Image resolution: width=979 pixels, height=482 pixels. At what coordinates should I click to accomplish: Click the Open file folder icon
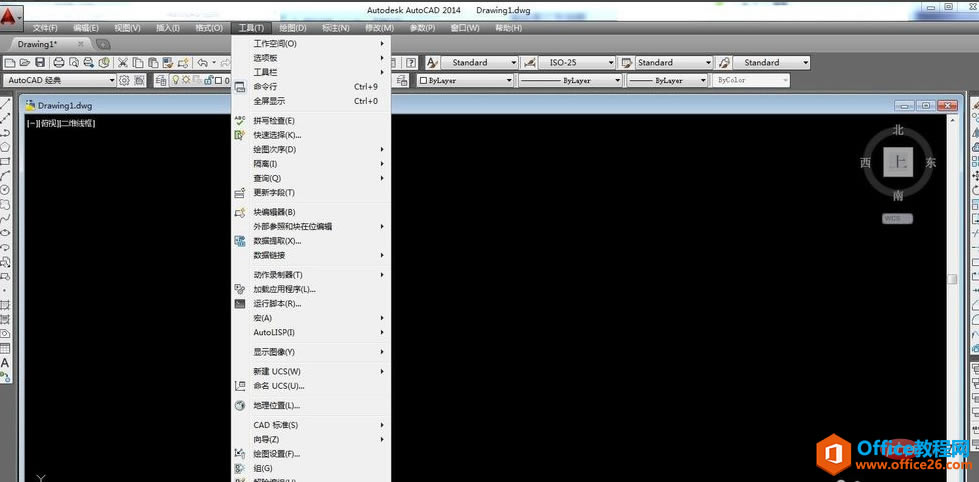(x=24, y=62)
